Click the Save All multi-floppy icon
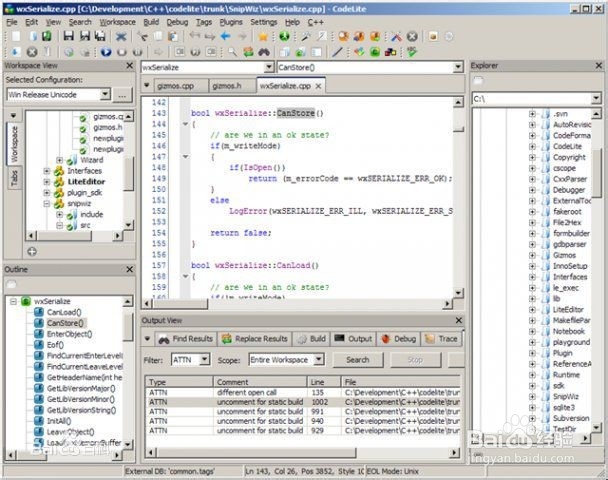Image resolution: width=608 pixels, height=480 pixels. point(100,36)
